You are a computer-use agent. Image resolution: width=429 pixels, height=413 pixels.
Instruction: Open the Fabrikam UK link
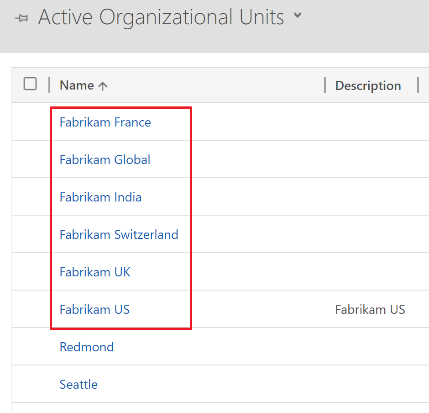tap(95, 272)
